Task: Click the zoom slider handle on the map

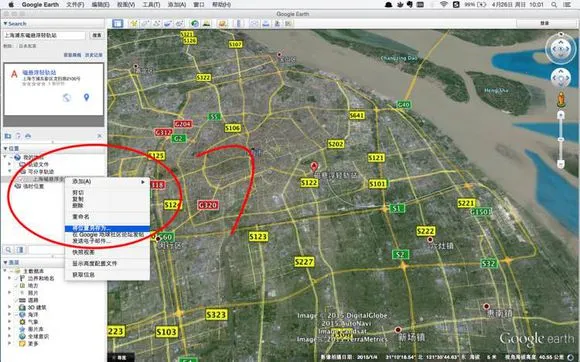Action: 561,140
